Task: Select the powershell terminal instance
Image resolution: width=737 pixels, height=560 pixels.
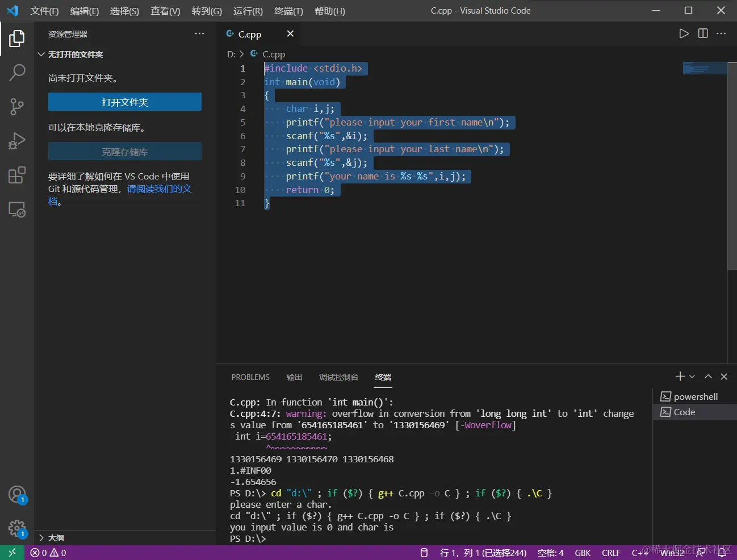Action: (x=694, y=396)
